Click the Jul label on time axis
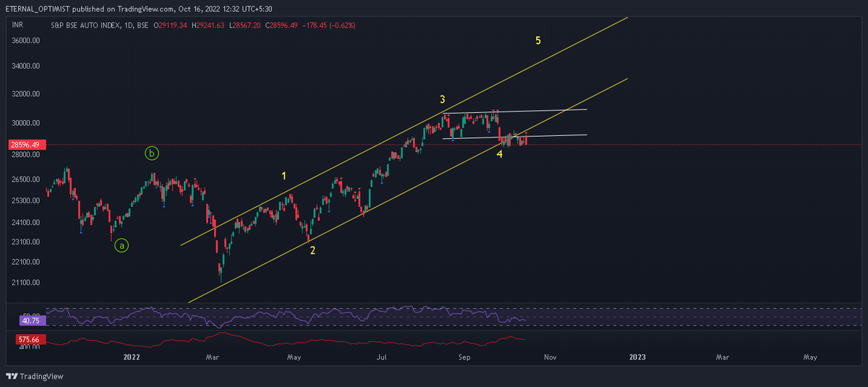 [x=381, y=357]
